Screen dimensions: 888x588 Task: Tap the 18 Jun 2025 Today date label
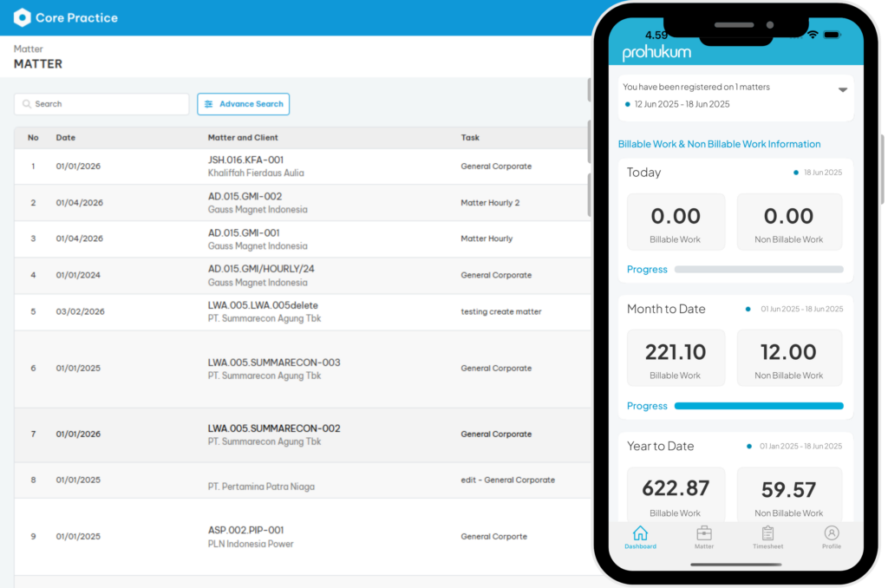click(x=823, y=173)
